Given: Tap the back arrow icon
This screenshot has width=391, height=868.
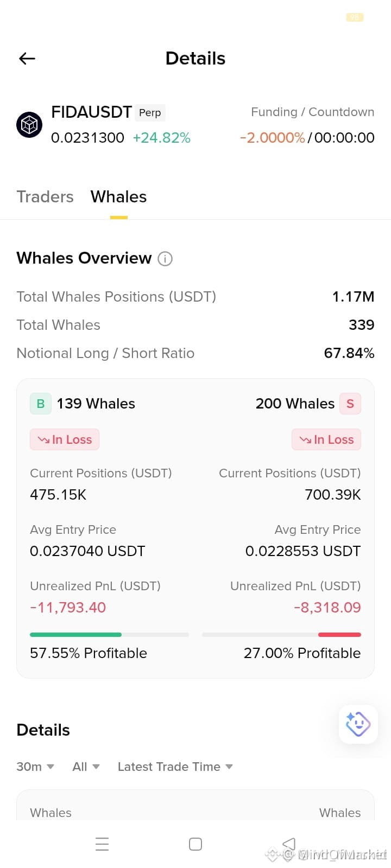Looking at the screenshot, I should [27, 59].
